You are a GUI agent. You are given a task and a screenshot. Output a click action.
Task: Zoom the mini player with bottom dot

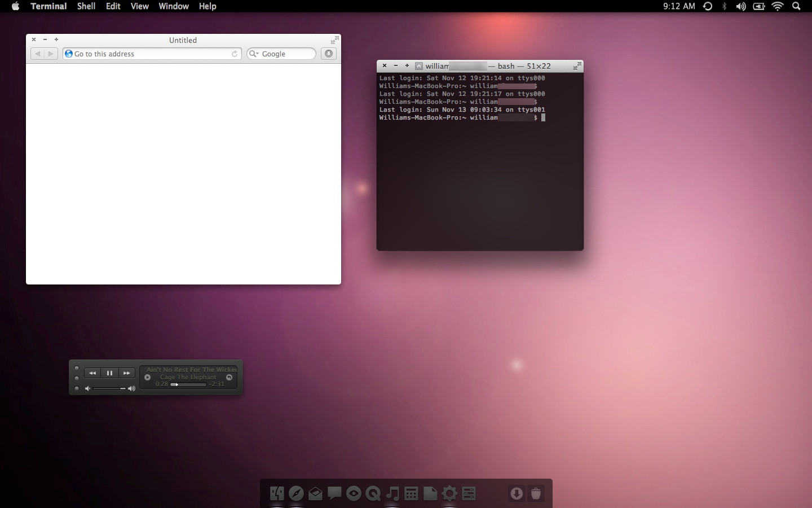[77, 388]
